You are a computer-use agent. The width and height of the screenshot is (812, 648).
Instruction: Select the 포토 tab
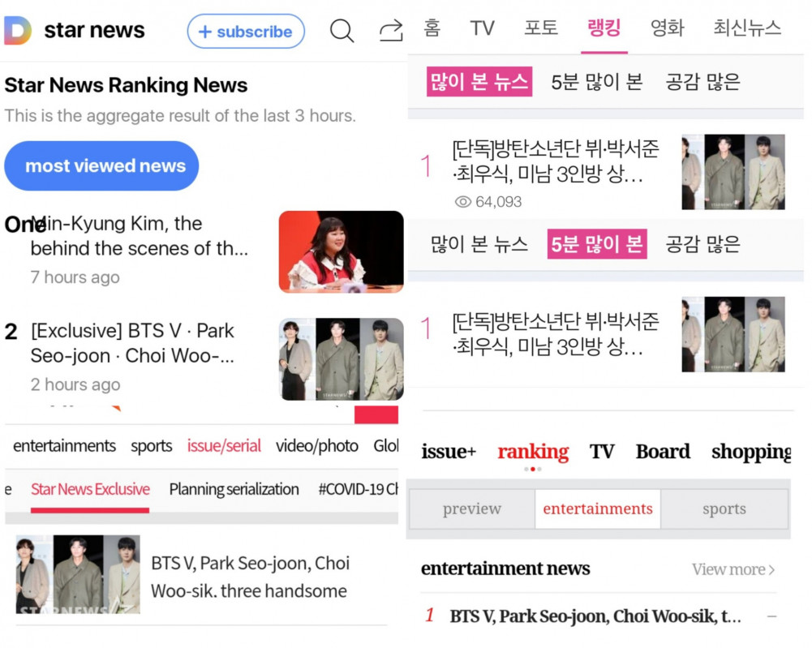pos(541,28)
